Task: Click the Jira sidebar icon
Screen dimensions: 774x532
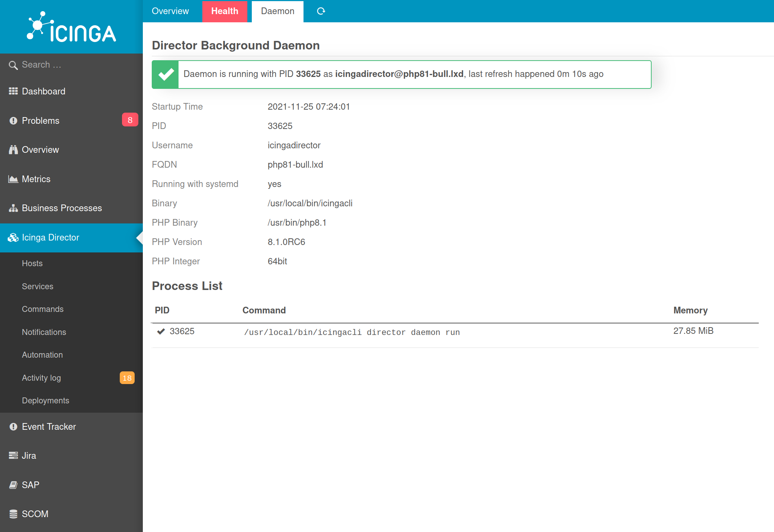Action: [13, 455]
